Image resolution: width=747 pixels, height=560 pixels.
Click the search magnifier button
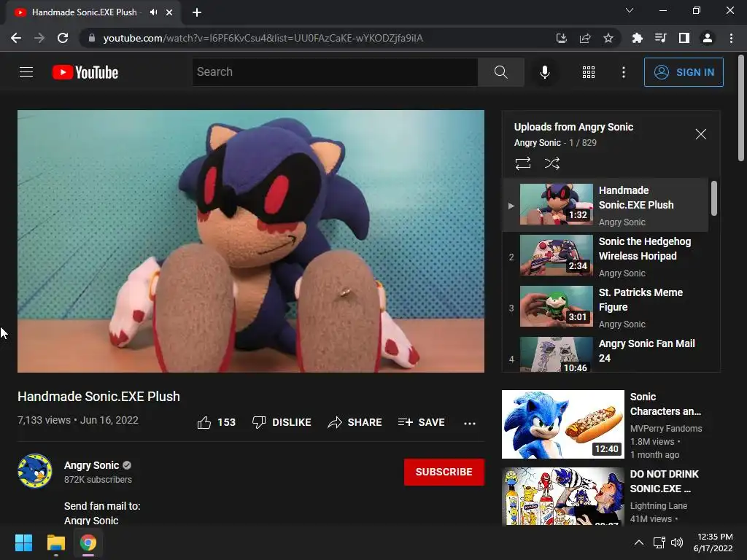pos(500,72)
